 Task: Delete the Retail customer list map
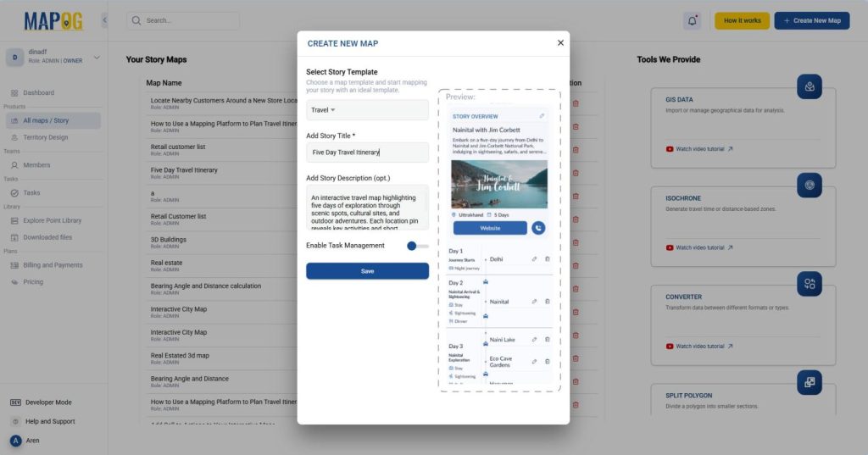576,150
